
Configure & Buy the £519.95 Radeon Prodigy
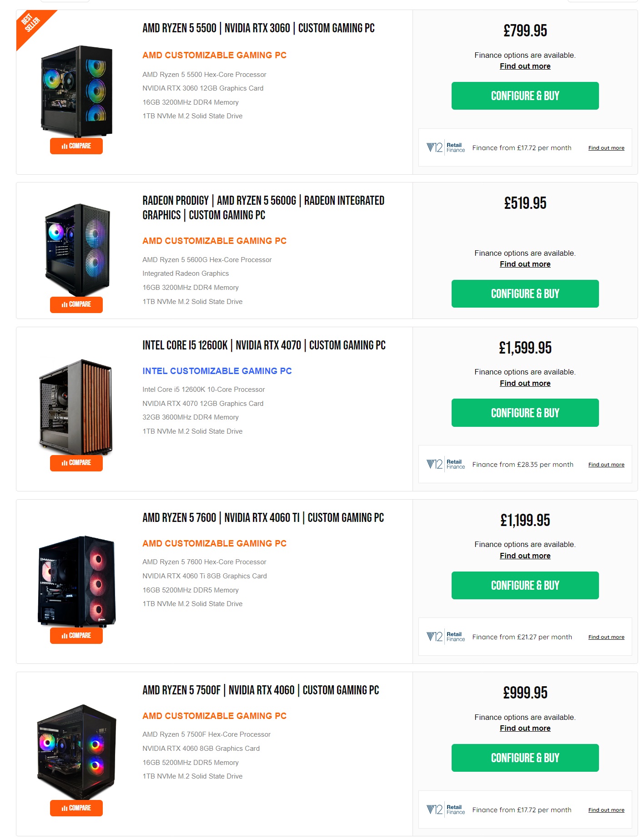click(525, 293)
